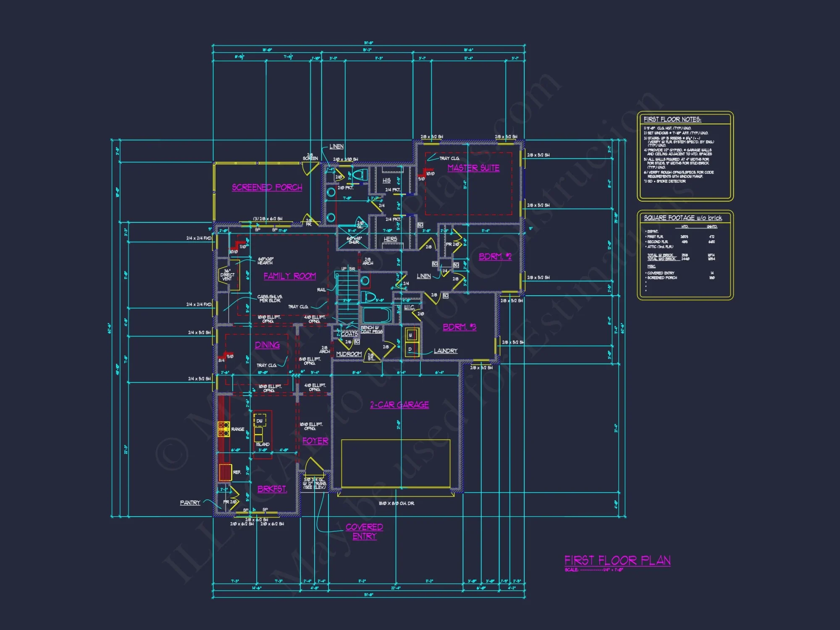Toggle the SD marker beside the MUDROOM door

click(356, 342)
